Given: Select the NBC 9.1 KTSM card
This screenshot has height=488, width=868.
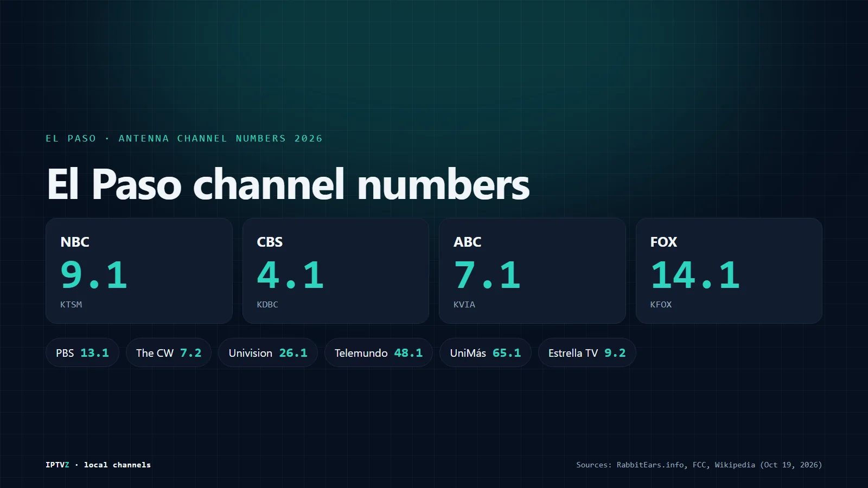Looking at the screenshot, I should click(x=139, y=271).
